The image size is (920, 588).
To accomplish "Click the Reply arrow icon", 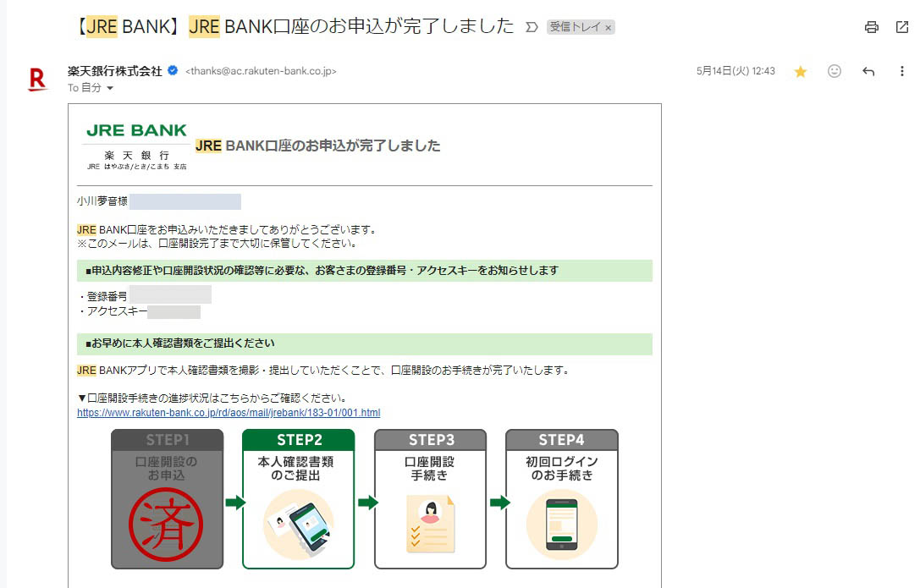I will 868,71.
